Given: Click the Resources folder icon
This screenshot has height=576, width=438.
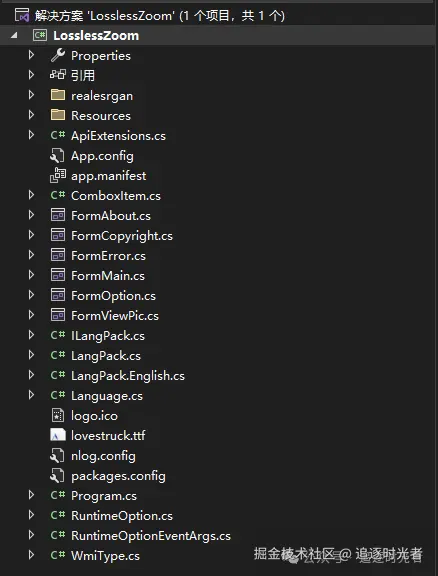Looking at the screenshot, I should pyautogui.click(x=58, y=115).
